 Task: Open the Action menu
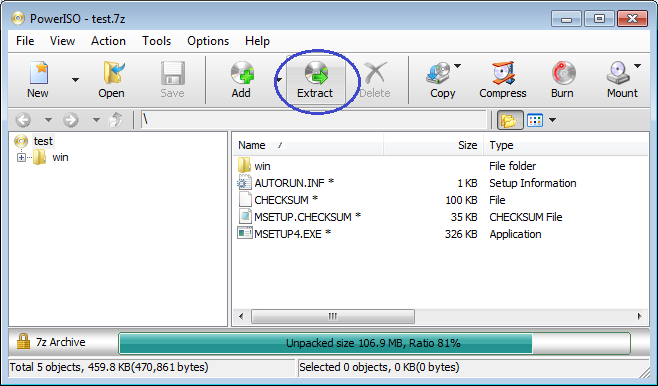(108, 41)
